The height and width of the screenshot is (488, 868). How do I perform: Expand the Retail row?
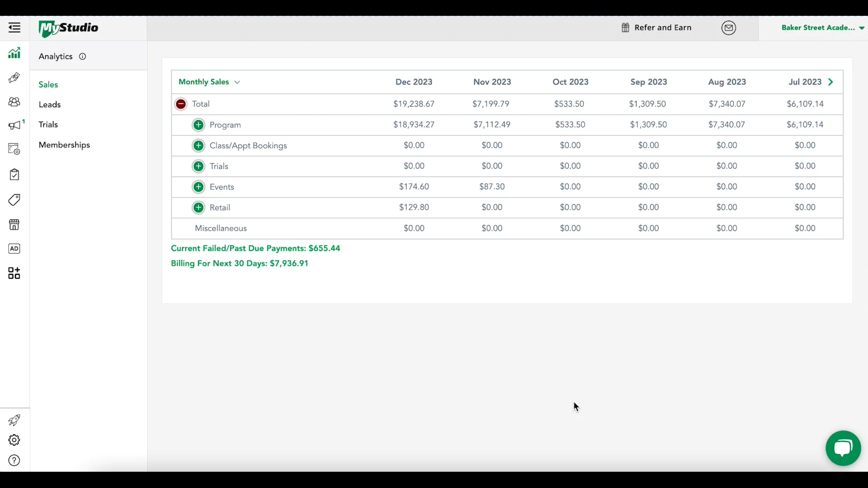pyautogui.click(x=198, y=207)
